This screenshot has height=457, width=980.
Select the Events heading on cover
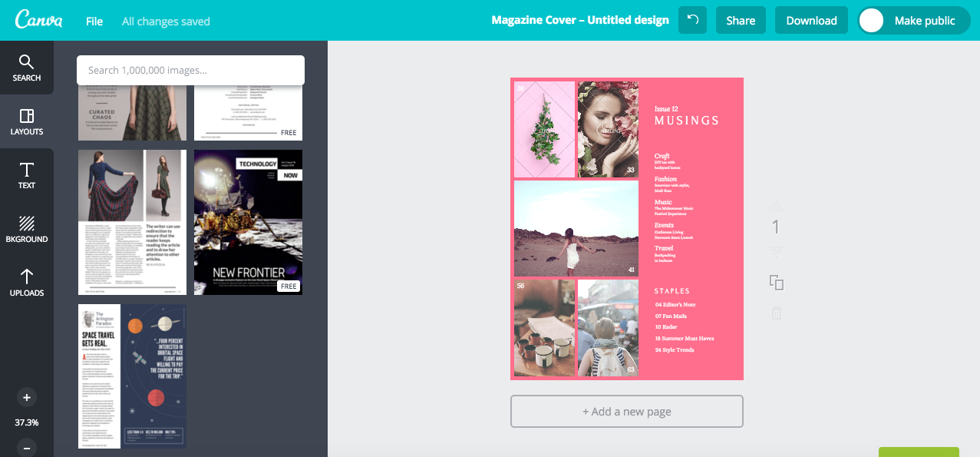(x=664, y=226)
